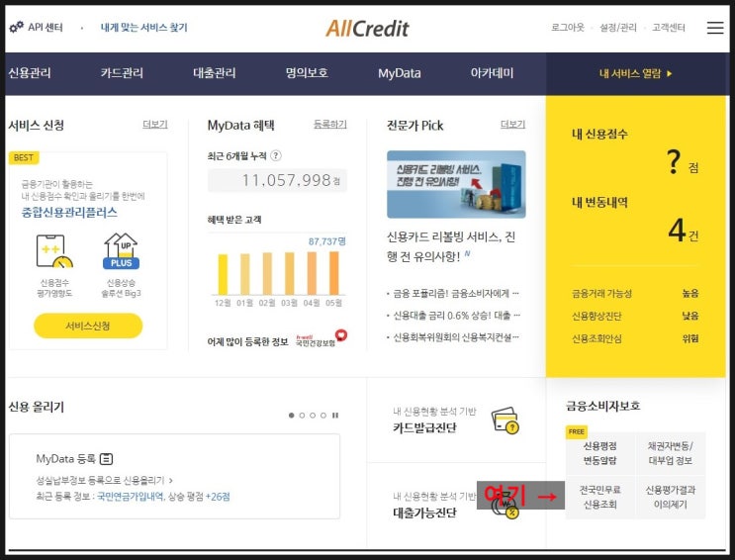The width and height of the screenshot is (735, 560).
Task: Click the AllCredit logo
Action: point(367,29)
